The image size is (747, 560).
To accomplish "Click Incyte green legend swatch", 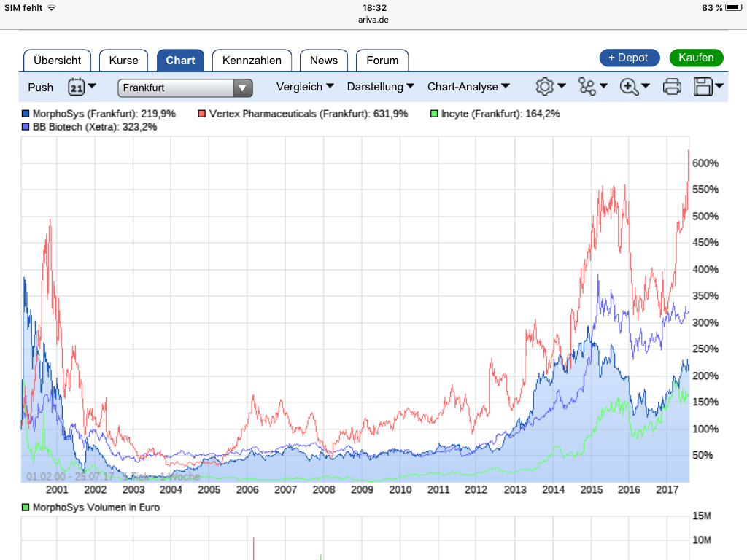I will pyautogui.click(x=434, y=114).
